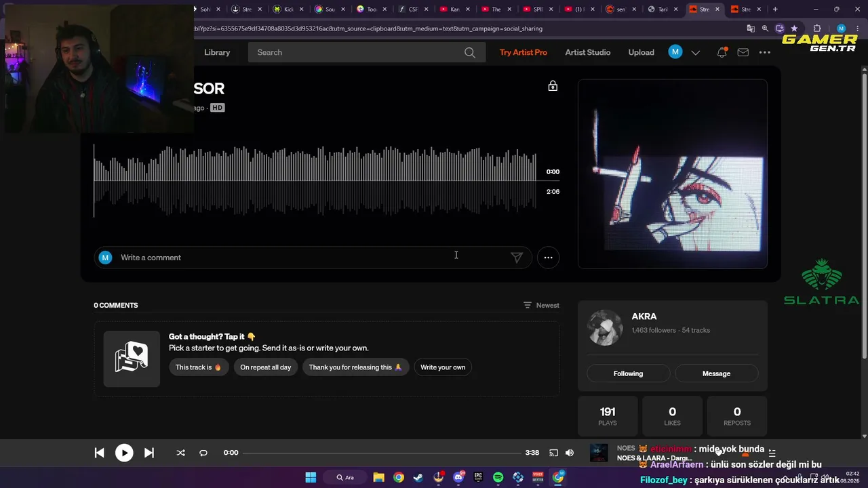Toggle shuffle in the player bar
The image size is (868, 488).
click(180, 453)
